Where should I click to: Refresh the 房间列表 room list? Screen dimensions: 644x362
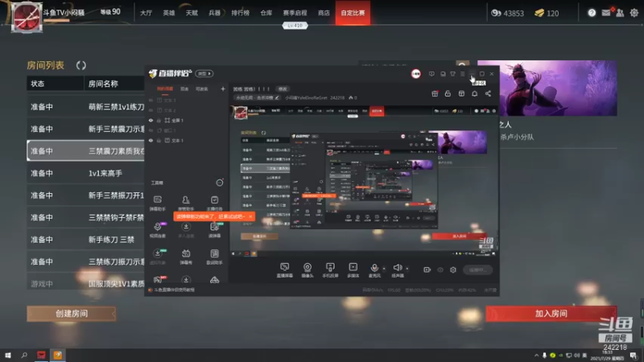pos(81,65)
